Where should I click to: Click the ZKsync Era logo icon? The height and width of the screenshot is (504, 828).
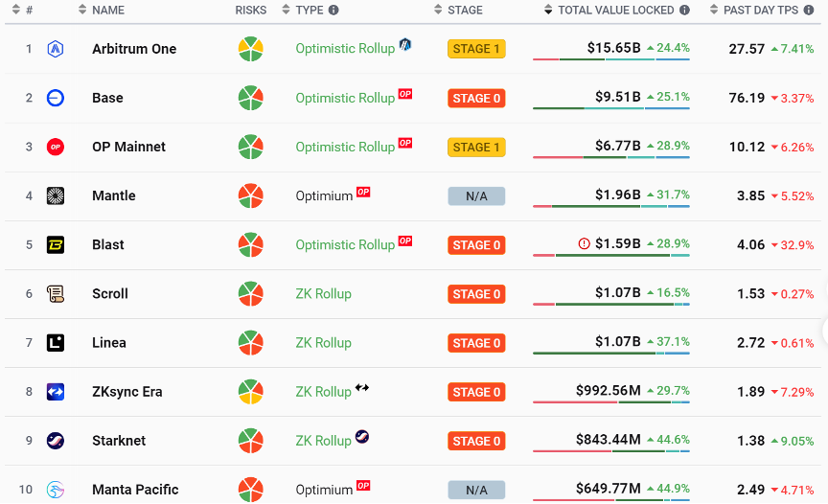coord(56,392)
